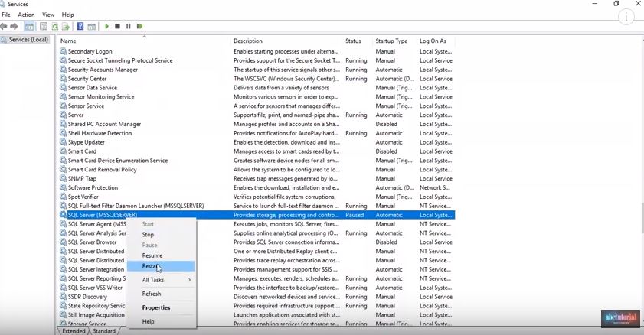644x335 pixels.
Task: Click the gear icon beside Software Protection
Action: tap(64, 188)
